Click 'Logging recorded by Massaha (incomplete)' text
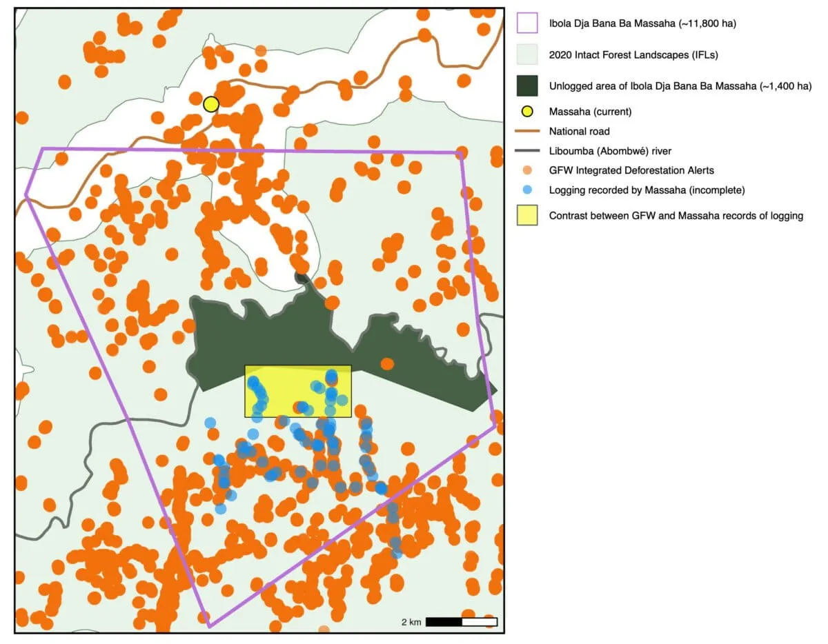The image size is (828, 644). tap(647, 190)
